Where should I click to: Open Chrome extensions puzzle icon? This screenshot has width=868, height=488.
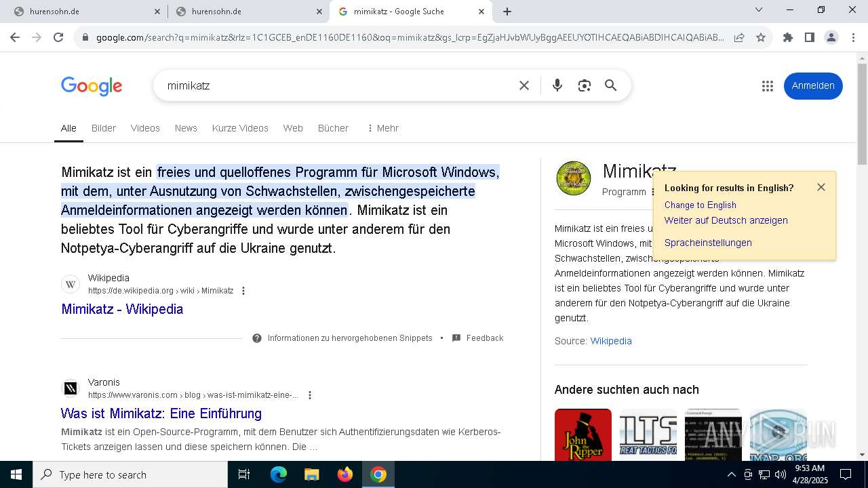788,37
